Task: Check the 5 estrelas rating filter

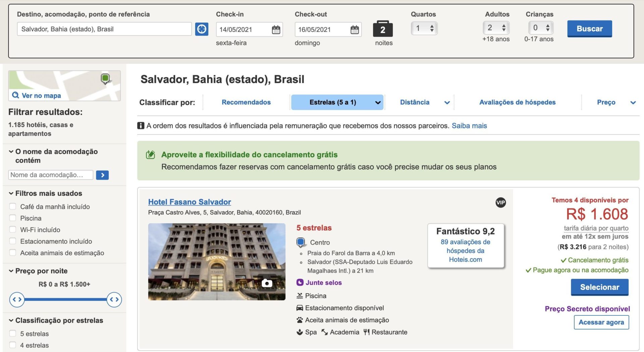Action: [x=13, y=334]
